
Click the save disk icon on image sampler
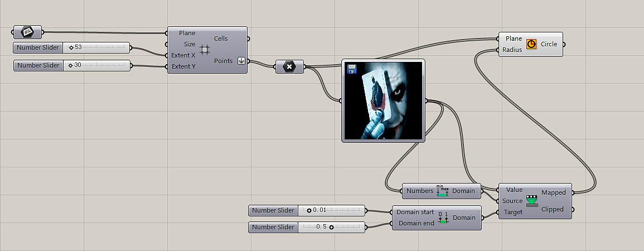pos(351,69)
